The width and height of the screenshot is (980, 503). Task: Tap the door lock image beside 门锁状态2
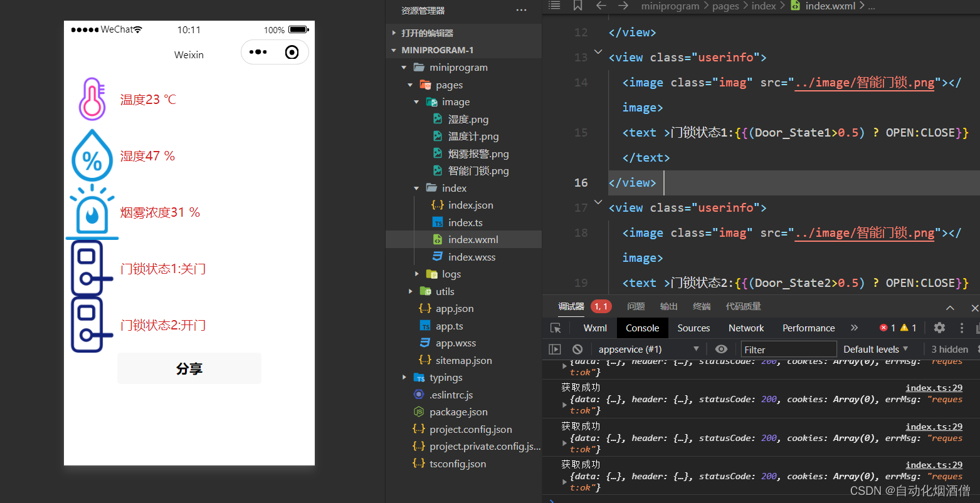pyautogui.click(x=92, y=324)
